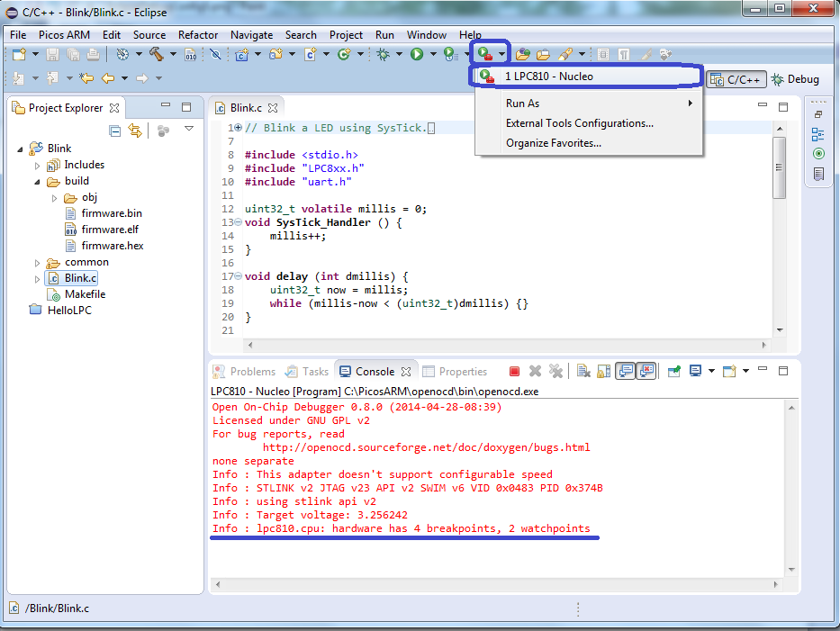Toggle show console when standard error changes
The width and height of the screenshot is (840, 631).
coord(646,371)
